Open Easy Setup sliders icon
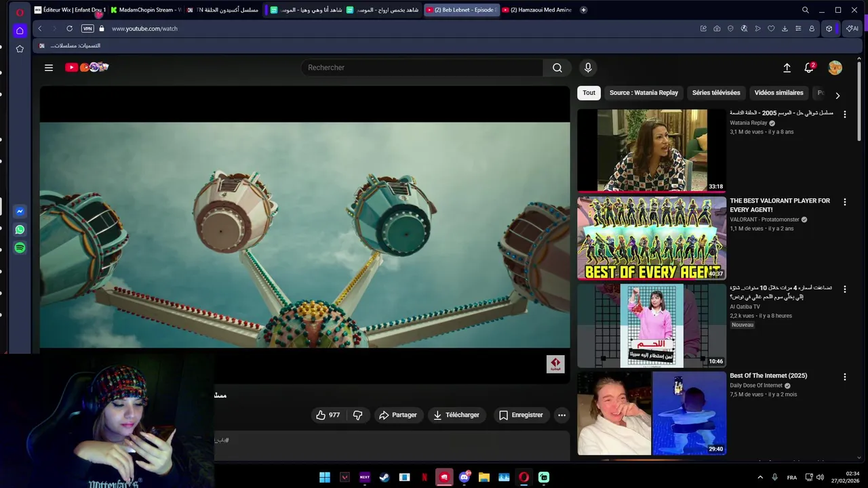868x488 pixels. pyautogui.click(x=798, y=28)
